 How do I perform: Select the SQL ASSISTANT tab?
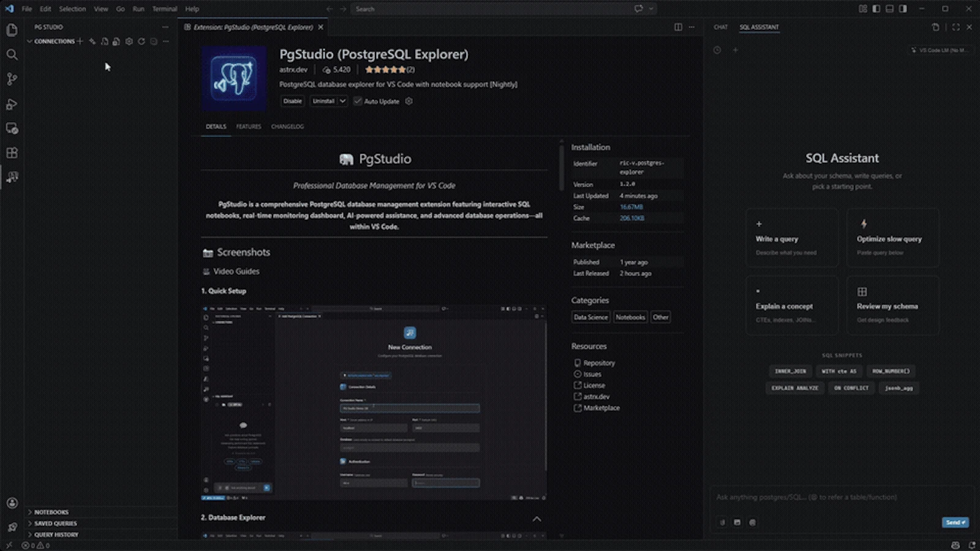tap(759, 27)
